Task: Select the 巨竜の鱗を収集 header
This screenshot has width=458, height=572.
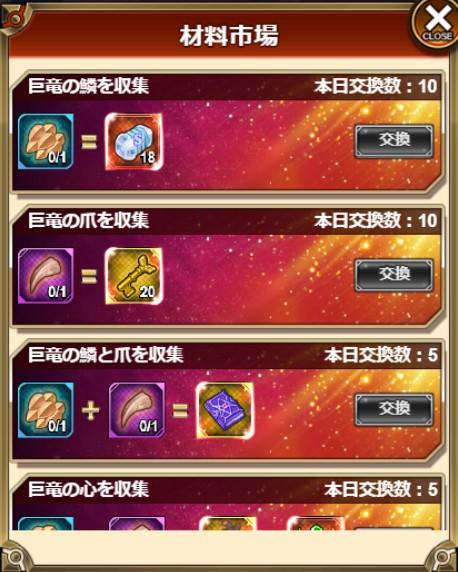Action: pyautogui.click(x=89, y=86)
